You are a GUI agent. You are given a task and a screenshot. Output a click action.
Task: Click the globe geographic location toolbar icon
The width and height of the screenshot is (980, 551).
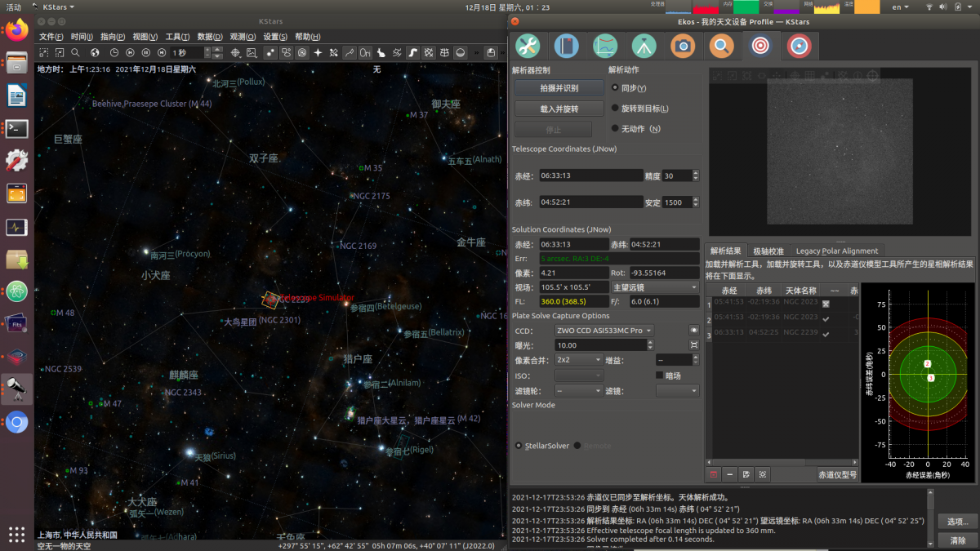(94, 52)
